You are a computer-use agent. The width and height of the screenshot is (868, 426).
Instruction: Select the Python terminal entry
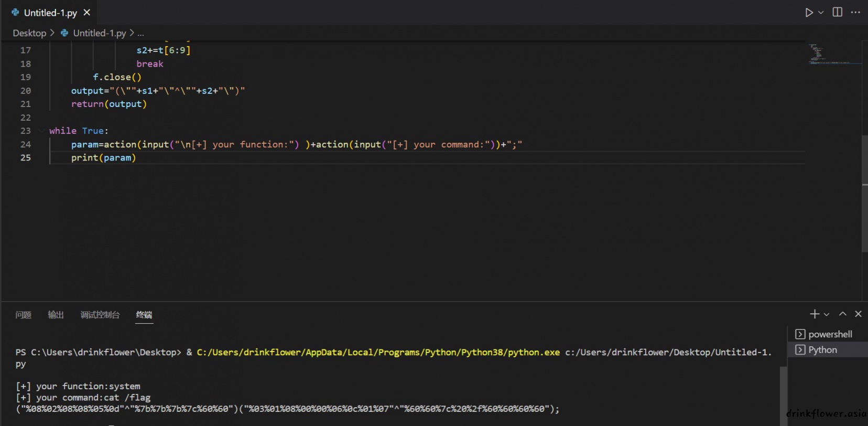point(828,350)
